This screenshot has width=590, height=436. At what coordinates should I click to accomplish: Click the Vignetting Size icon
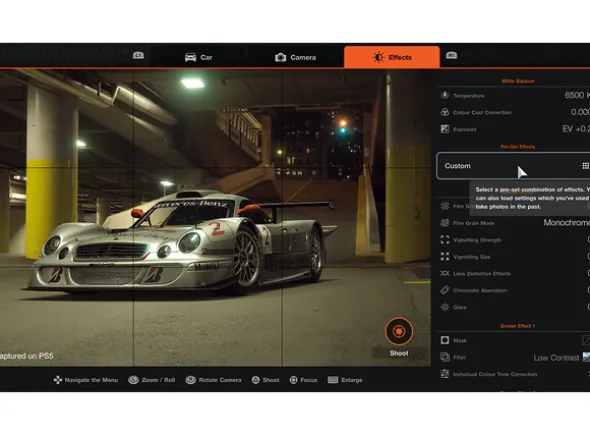445,257
